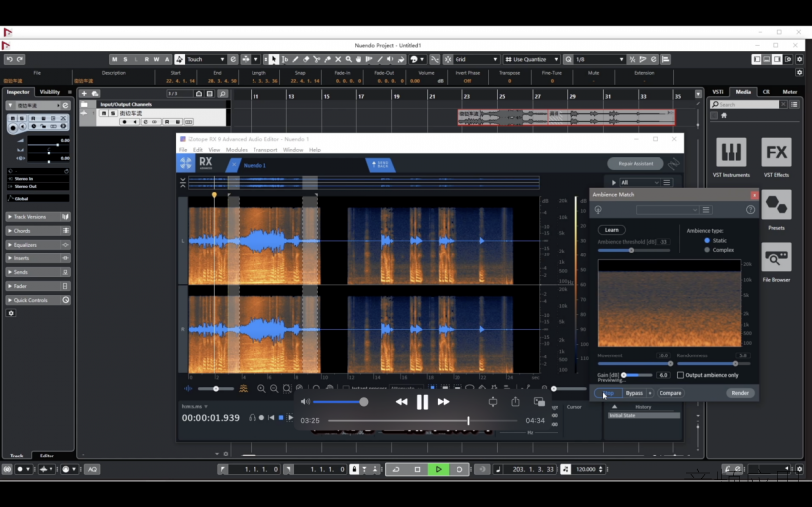Adjust the Movement slider
812x507 pixels.
636,364
